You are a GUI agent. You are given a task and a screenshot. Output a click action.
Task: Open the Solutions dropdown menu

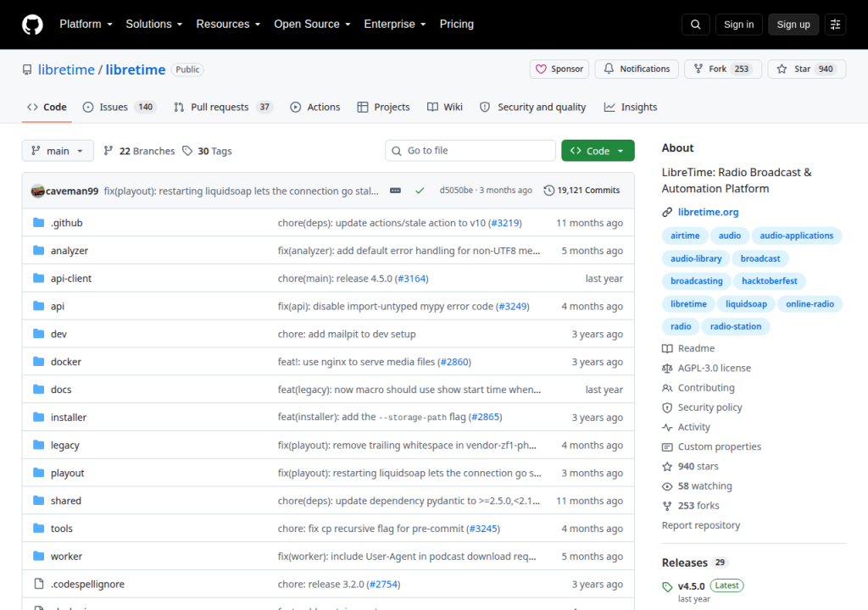154,25
